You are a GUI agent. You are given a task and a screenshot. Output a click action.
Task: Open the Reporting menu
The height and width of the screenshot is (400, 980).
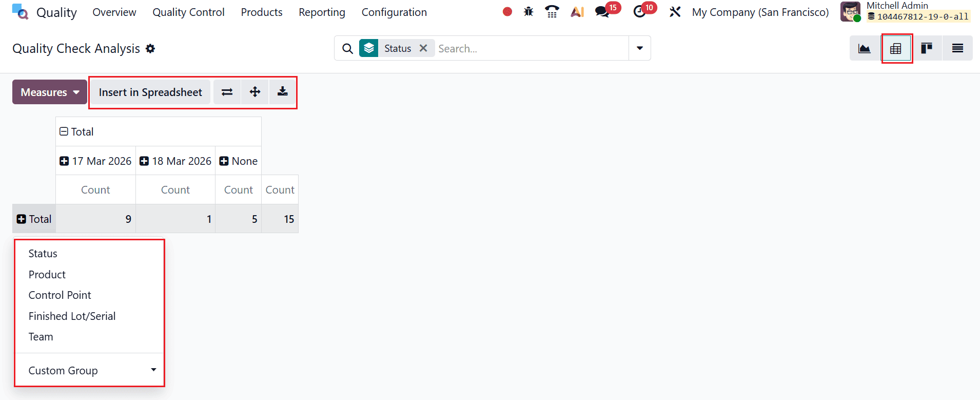coord(322,12)
